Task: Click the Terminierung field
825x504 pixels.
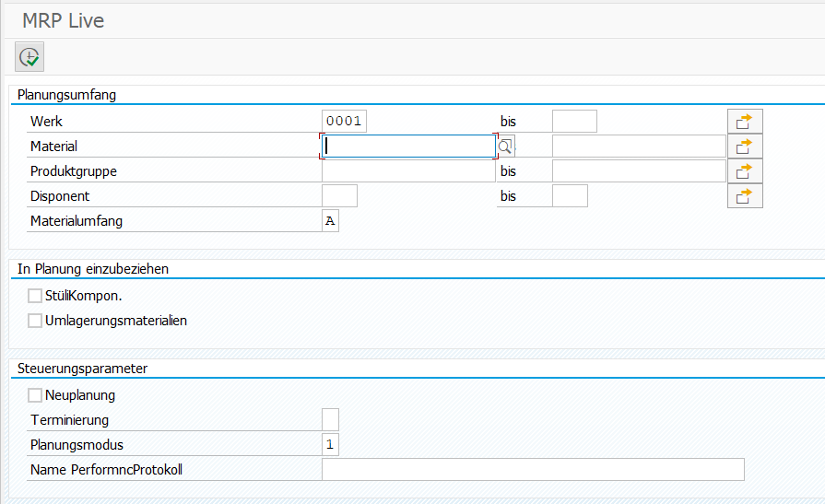Action: pyautogui.click(x=330, y=420)
